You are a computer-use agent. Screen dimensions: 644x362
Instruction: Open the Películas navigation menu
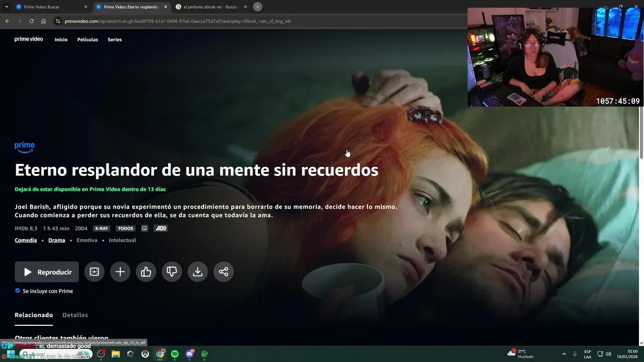(88, 40)
